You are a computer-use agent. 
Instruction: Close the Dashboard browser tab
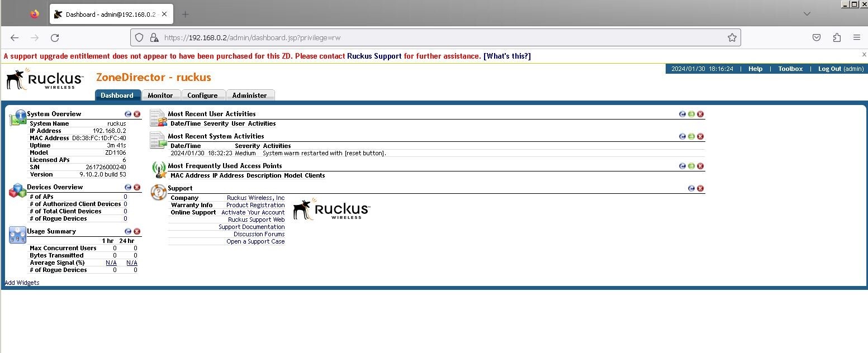[164, 14]
